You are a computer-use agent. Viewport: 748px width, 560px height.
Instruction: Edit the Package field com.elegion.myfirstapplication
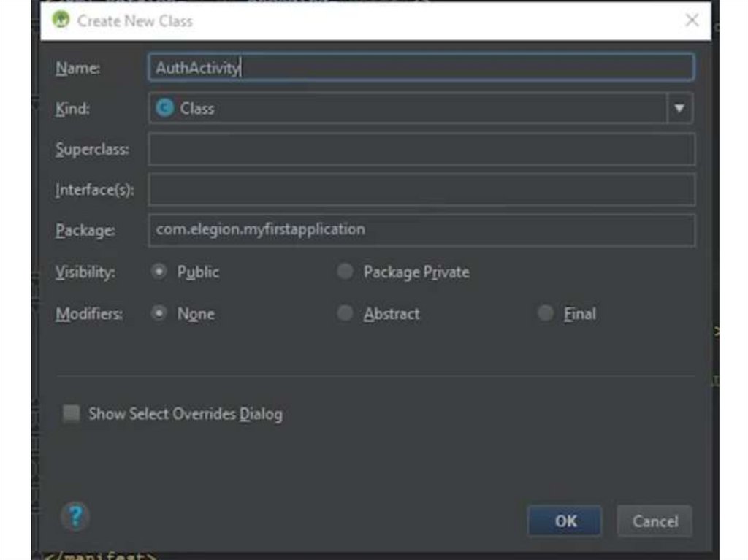click(x=421, y=231)
